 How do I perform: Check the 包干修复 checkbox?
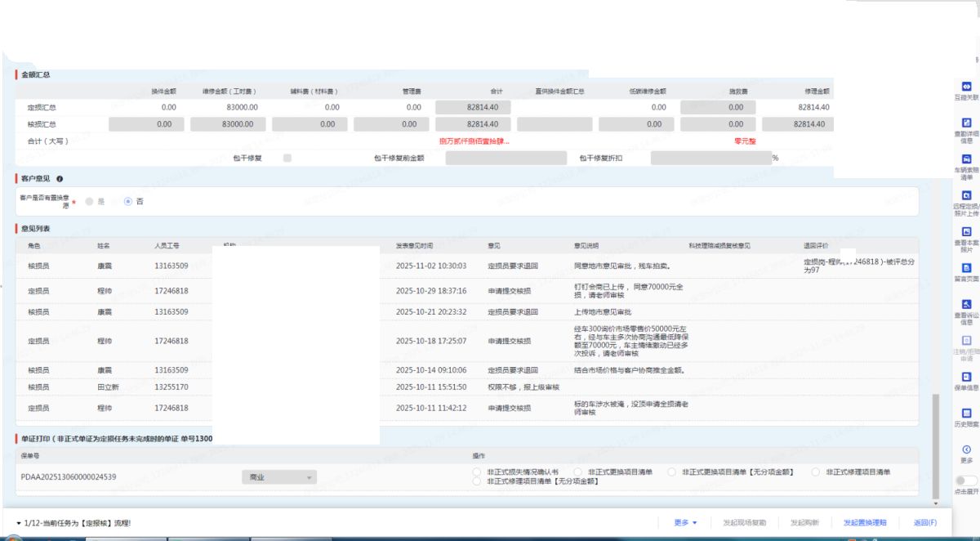click(x=287, y=158)
